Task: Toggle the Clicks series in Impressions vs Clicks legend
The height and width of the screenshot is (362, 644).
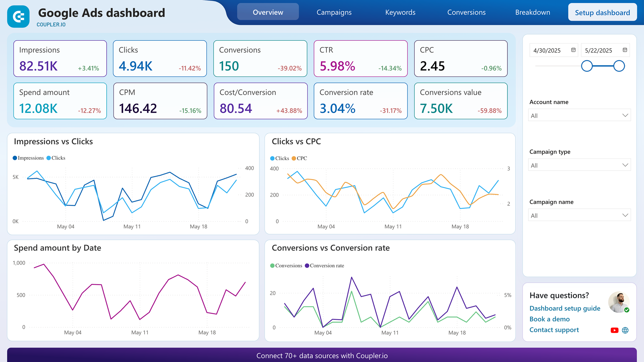Action: [56, 158]
